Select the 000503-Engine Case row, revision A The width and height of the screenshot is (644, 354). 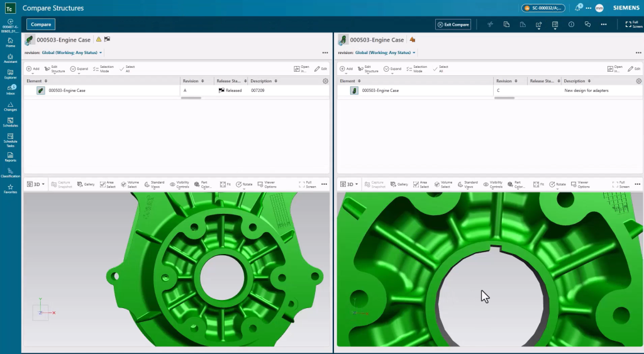tap(177, 91)
